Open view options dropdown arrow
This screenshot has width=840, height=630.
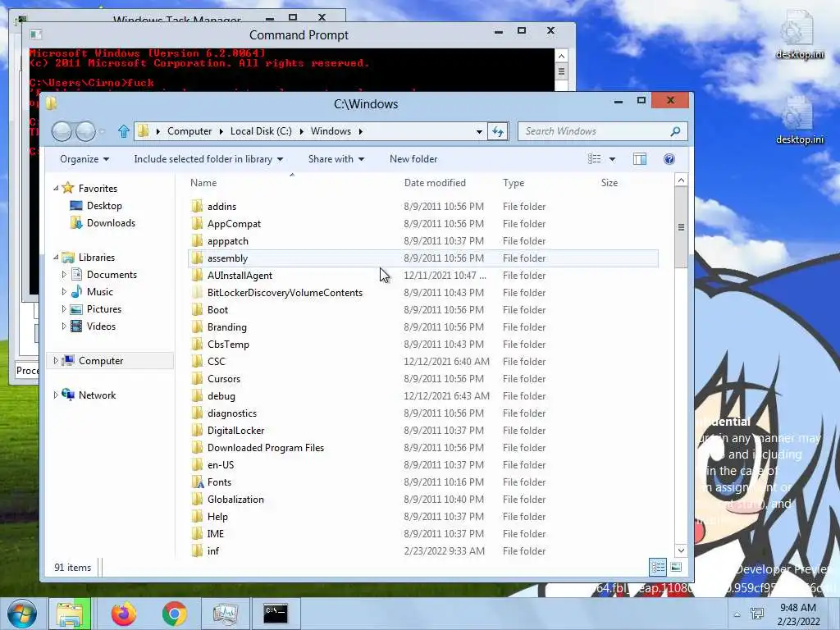point(612,159)
